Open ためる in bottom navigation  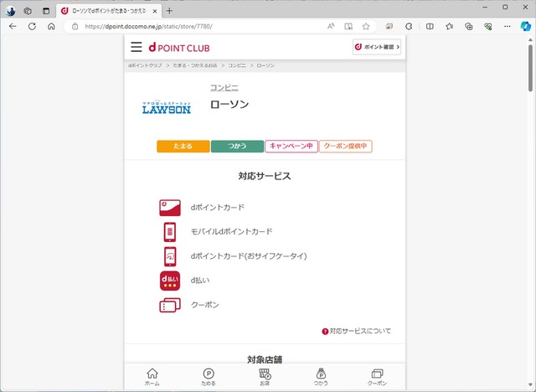pos(209,377)
